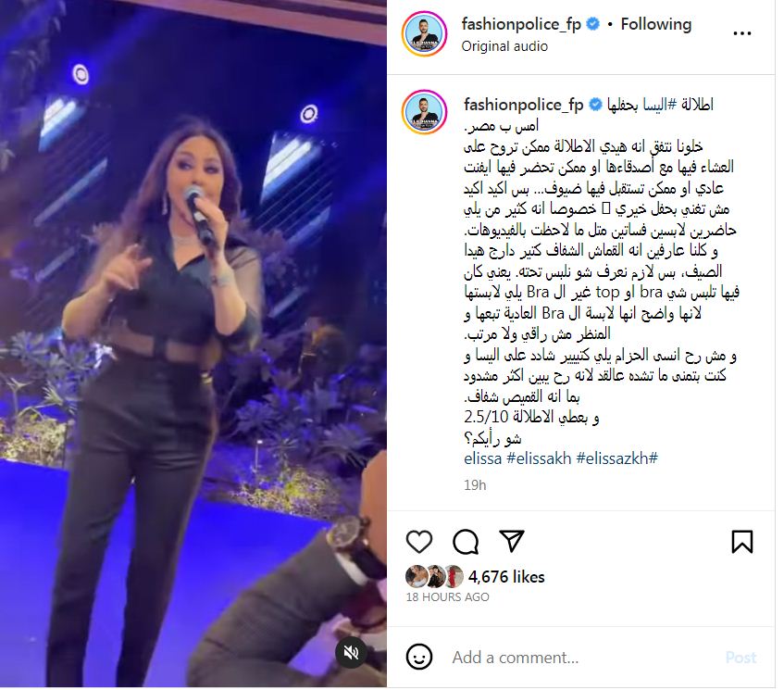The image size is (784, 690).
Task: Click caption author avatar
Action: tap(424, 112)
